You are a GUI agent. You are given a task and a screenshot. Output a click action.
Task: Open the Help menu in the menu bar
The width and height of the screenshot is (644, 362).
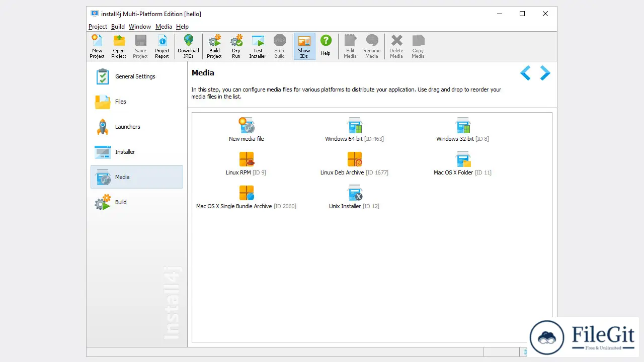tap(182, 27)
